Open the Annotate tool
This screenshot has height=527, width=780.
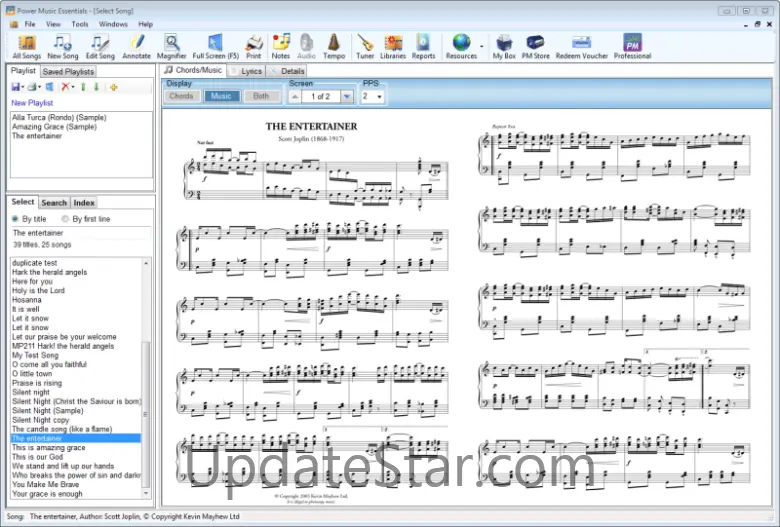136,47
